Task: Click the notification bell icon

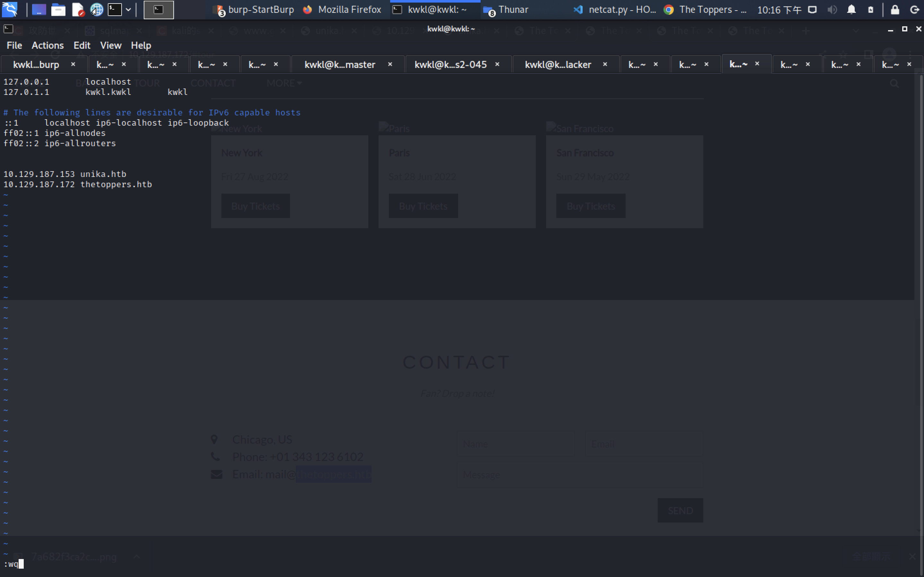Action: (851, 10)
